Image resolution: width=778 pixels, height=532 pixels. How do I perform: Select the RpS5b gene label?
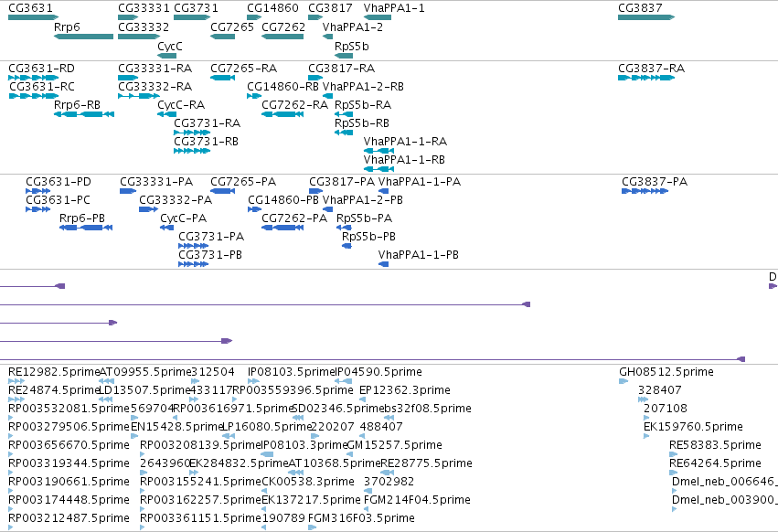coord(352,46)
